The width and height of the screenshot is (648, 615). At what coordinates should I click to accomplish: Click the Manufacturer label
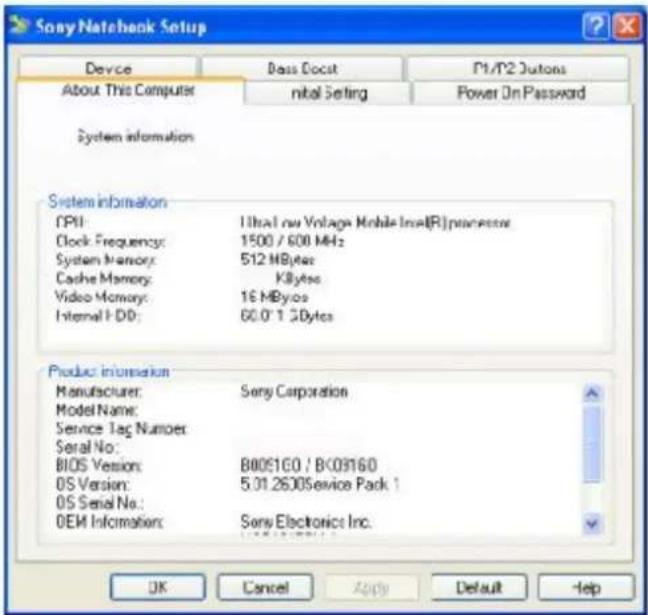coord(99,391)
